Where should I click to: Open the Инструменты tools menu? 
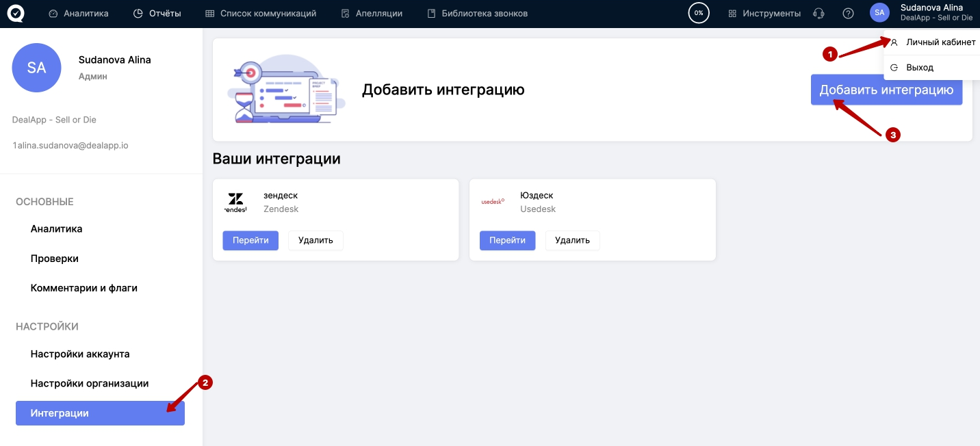pyautogui.click(x=764, y=14)
